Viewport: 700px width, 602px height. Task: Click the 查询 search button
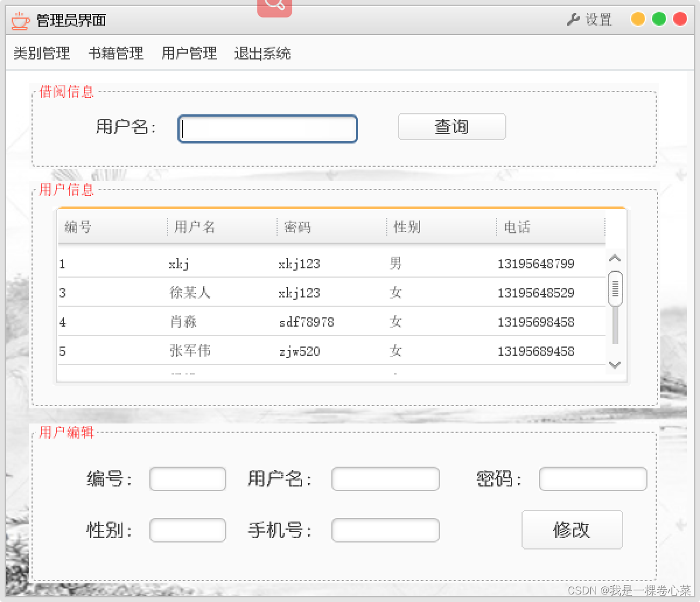coord(452,127)
